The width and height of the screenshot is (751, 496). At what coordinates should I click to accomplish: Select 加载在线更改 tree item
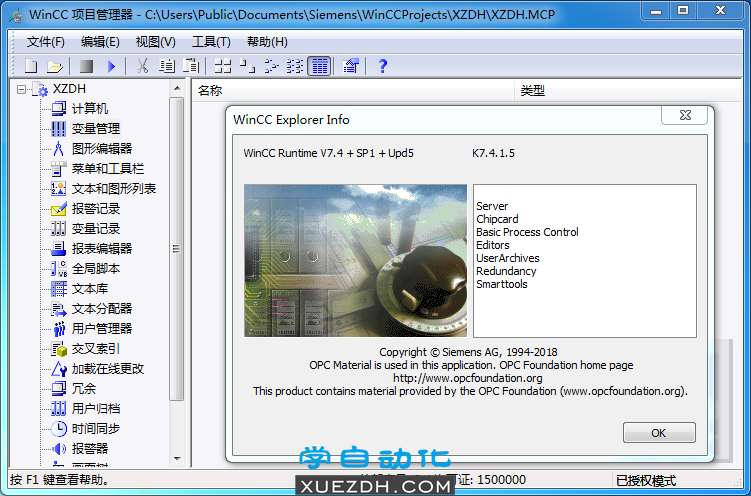tap(108, 369)
